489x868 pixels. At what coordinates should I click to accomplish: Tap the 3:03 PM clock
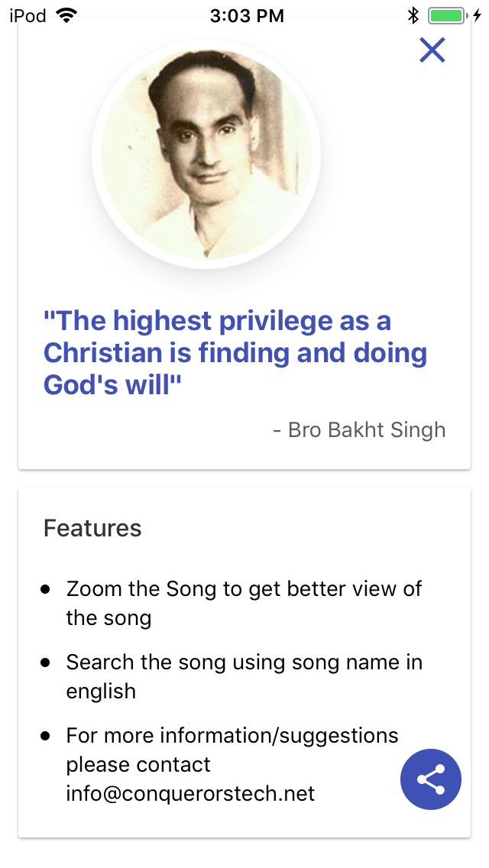[x=246, y=15]
